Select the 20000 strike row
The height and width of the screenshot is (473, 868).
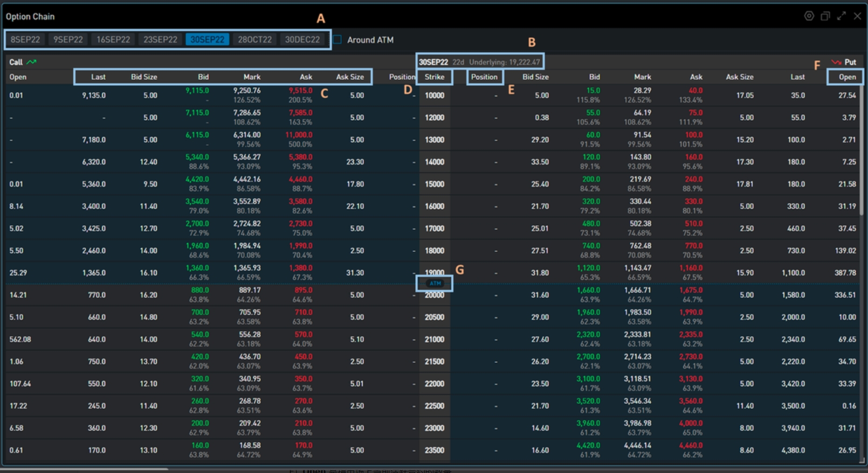click(435, 296)
